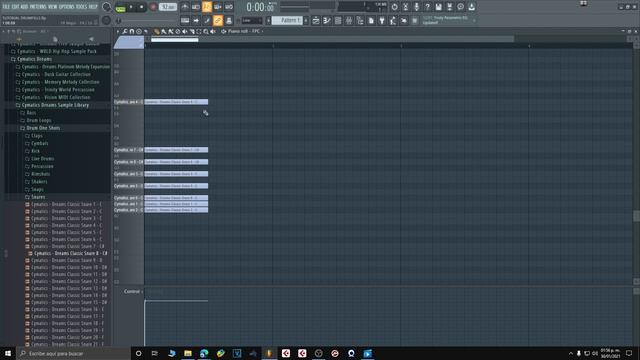The image size is (640, 360).
Task: Open the OPTIONS menu
Action: click(67, 7)
